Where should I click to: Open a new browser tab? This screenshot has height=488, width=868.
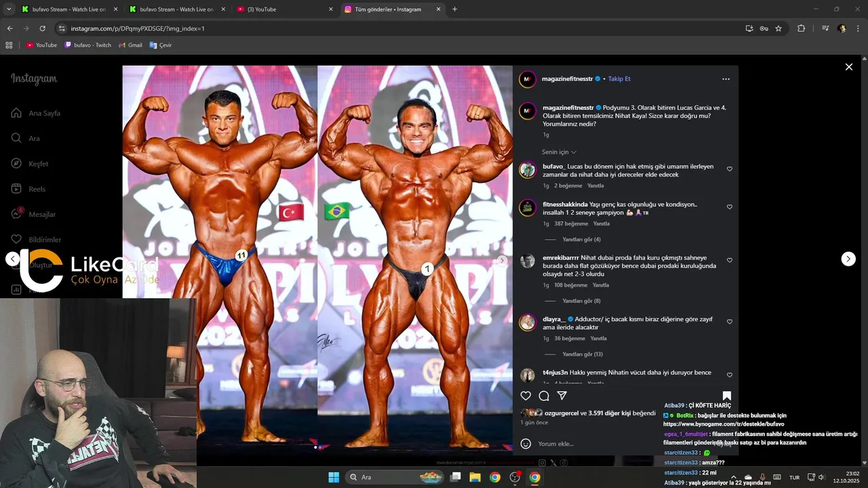click(454, 9)
